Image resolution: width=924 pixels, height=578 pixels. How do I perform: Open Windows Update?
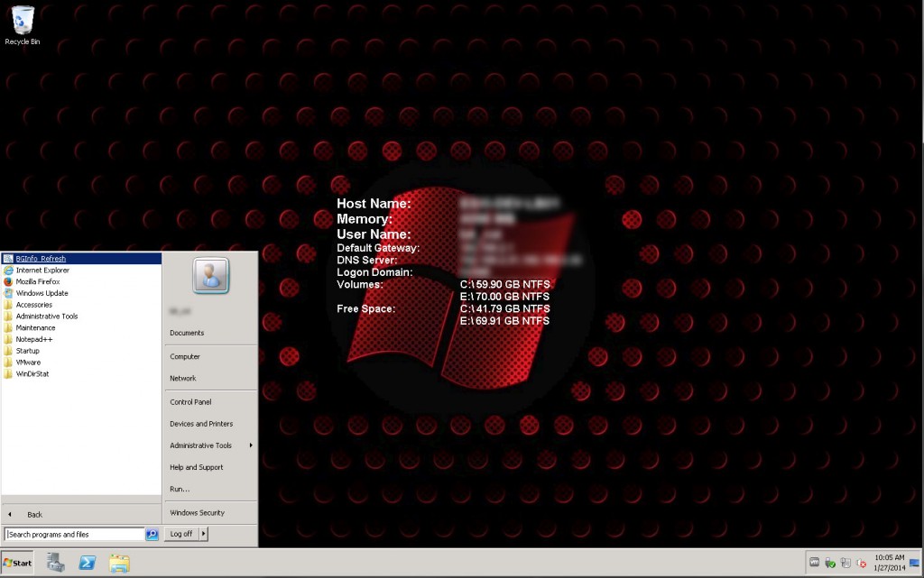[x=42, y=292]
